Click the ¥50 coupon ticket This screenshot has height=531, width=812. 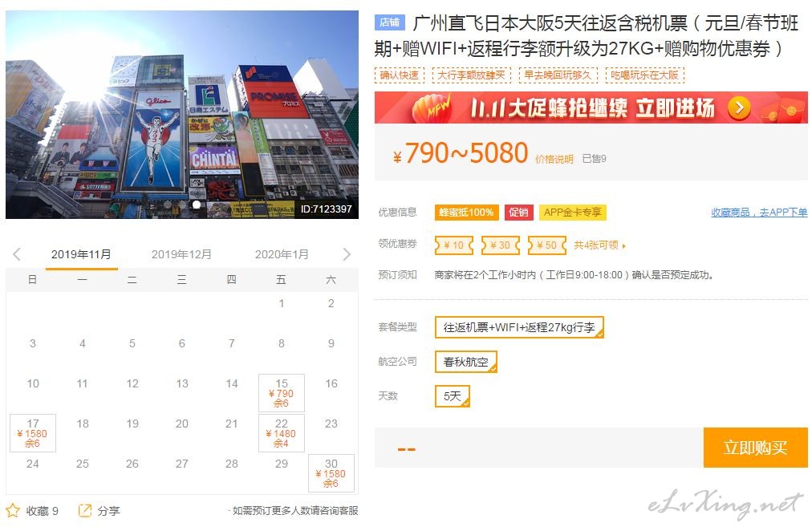click(x=546, y=245)
